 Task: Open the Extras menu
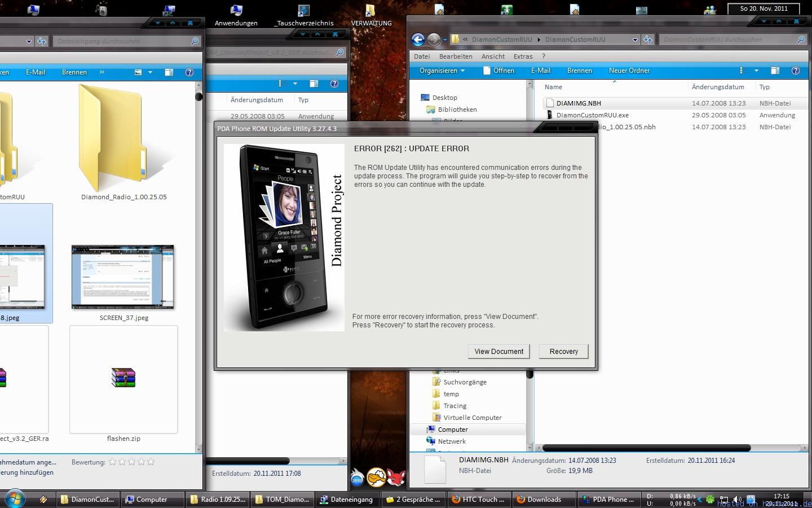pos(523,56)
